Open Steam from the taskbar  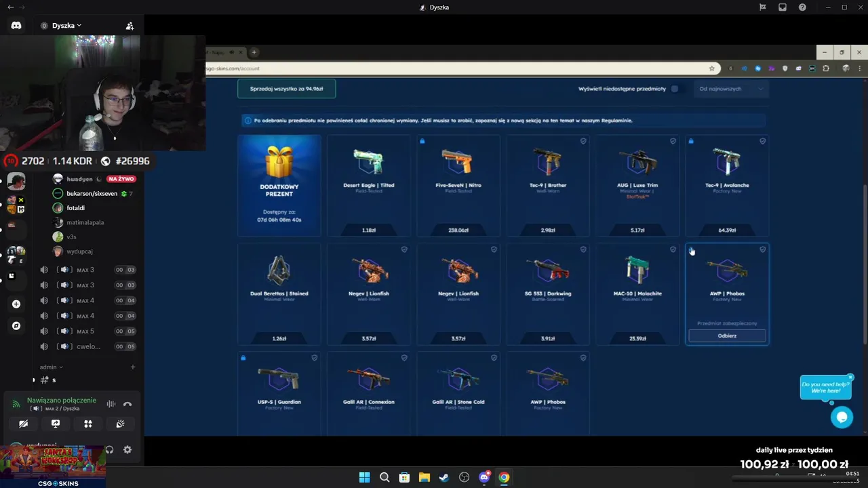(444, 477)
